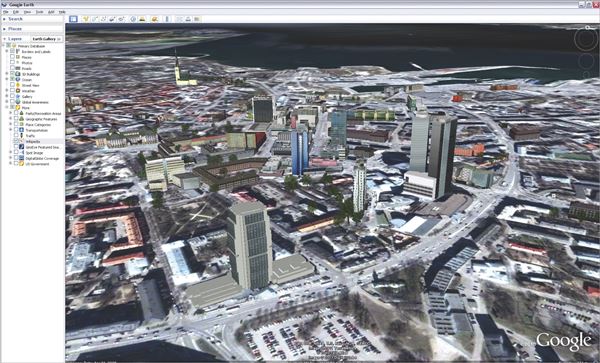This screenshot has height=363, width=600.
Task: Open the File menu
Action: [6, 12]
